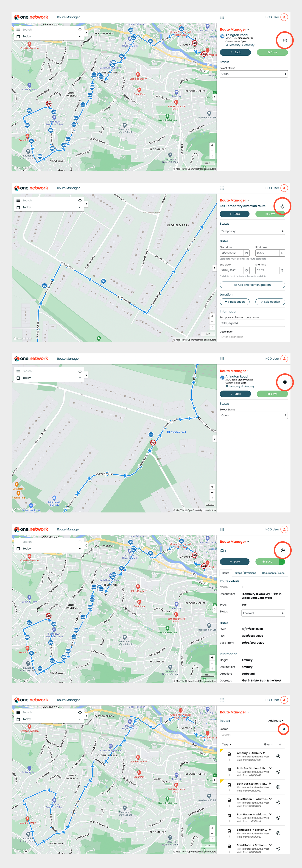Click Temporary diversion route name field
Screen dimensions: 302x868
pos(252,323)
